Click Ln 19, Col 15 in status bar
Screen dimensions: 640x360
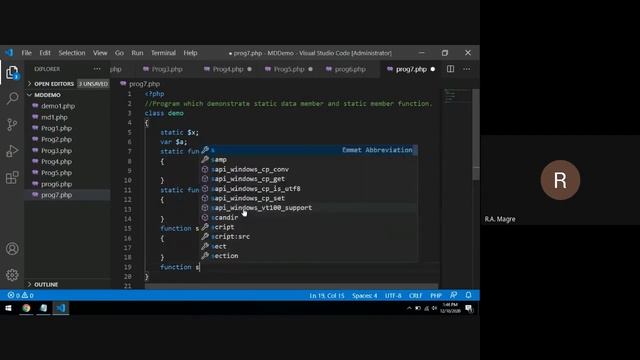(327, 296)
